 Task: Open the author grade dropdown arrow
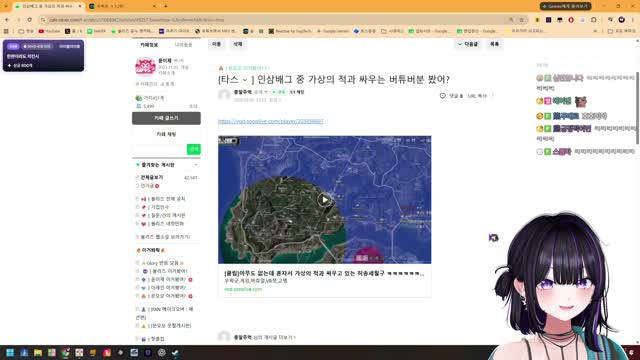(266, 92)
